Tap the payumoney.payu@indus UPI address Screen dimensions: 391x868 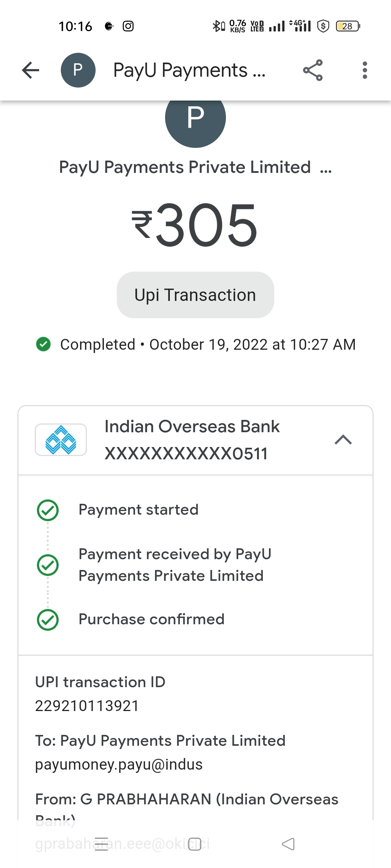click(x=119, y=765)
